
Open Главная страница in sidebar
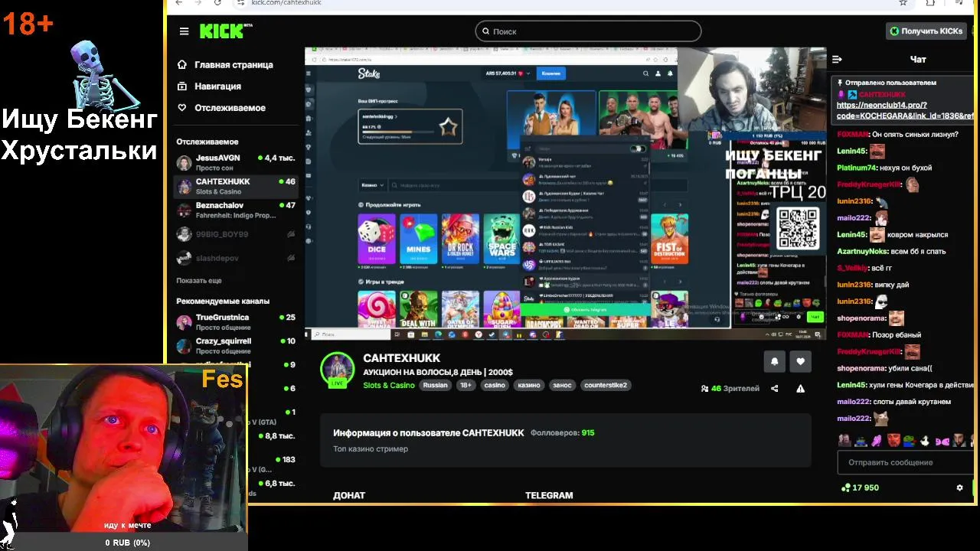click(x=225, y=65)
